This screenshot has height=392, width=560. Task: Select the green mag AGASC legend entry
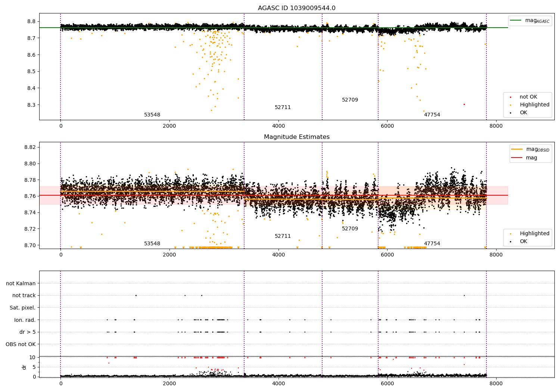point(530,21)
